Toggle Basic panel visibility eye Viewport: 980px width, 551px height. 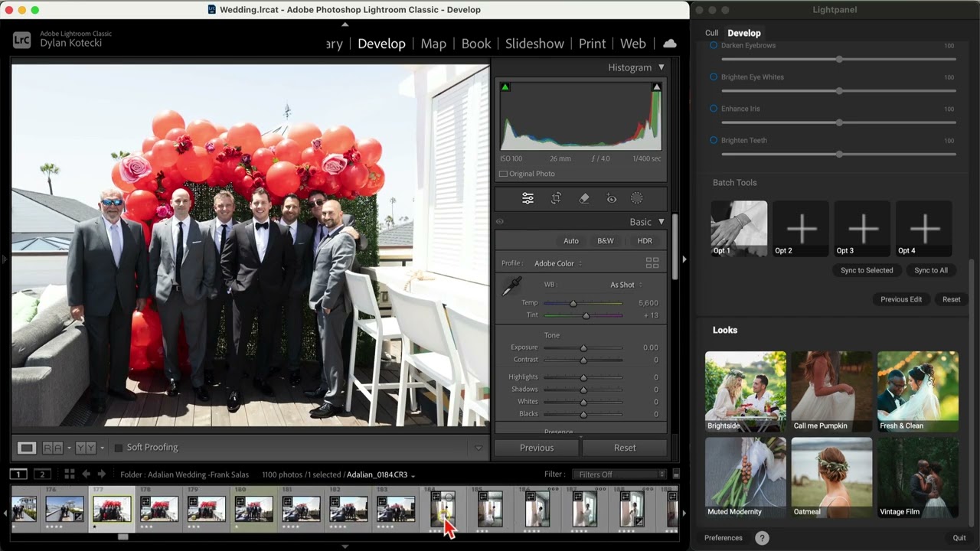click(x=500, y=222)
